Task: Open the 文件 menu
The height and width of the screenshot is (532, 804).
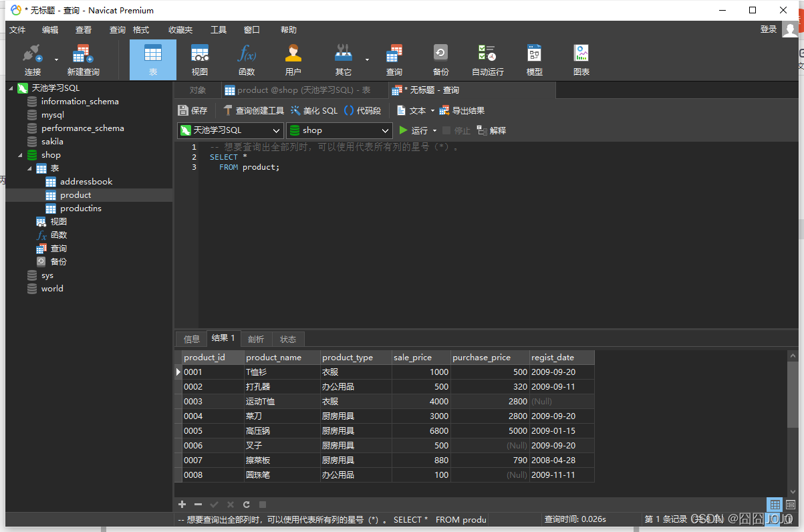Action: click(17, 30)
